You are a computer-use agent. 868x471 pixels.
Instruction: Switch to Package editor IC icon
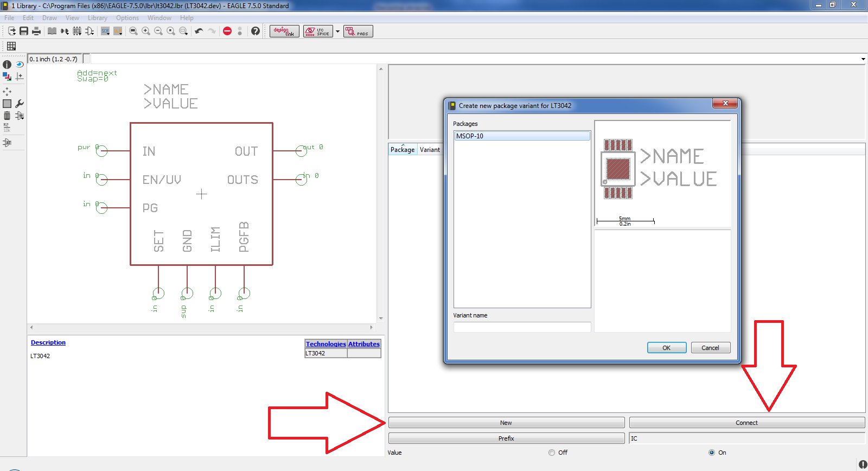point(77,31)
